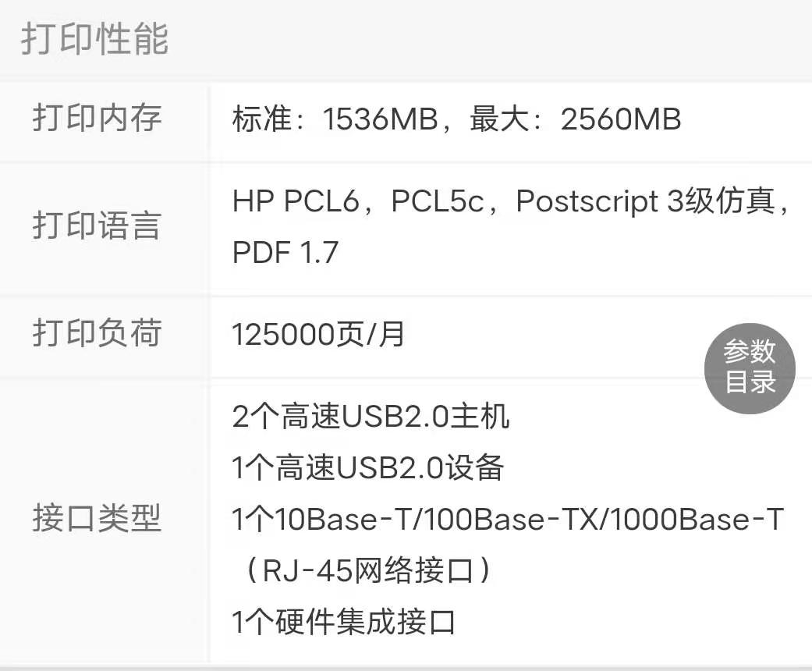Click the 1000Base-T text

695,520
